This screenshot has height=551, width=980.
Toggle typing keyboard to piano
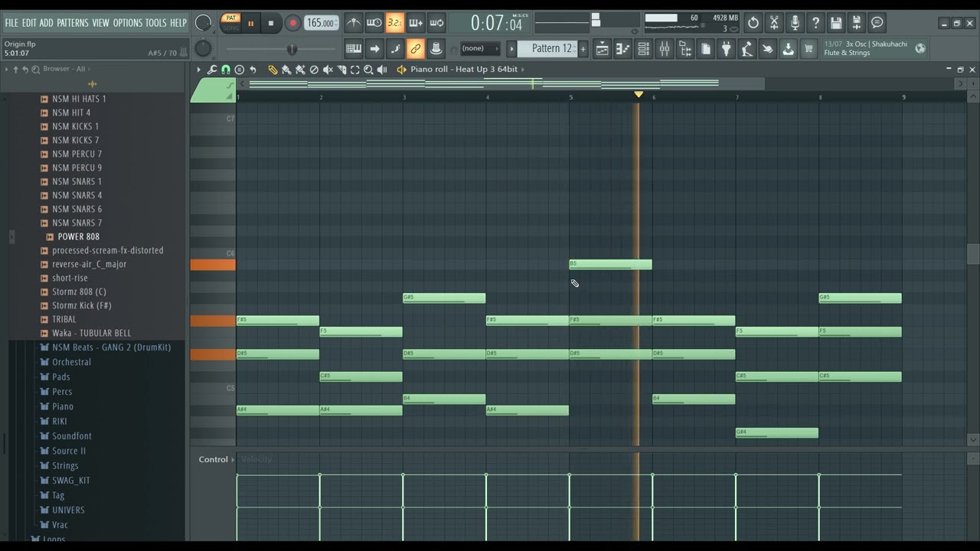[x=353, y=49]
